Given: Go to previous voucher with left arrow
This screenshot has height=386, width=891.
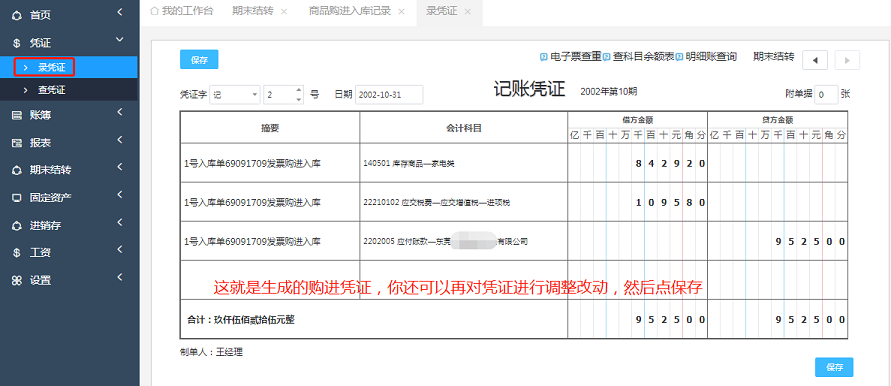Looking at the screenshot, I should click(815, 60).
